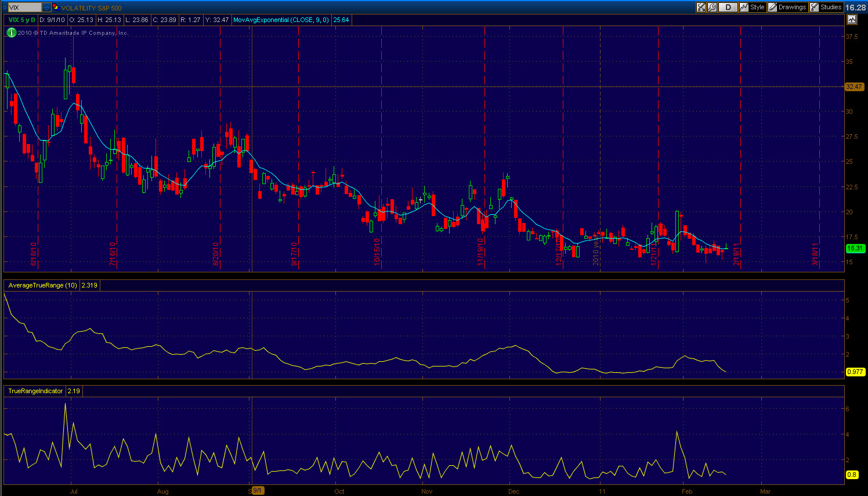Click the yellow 0.977 ATR value tag

(x=855, y=372)
